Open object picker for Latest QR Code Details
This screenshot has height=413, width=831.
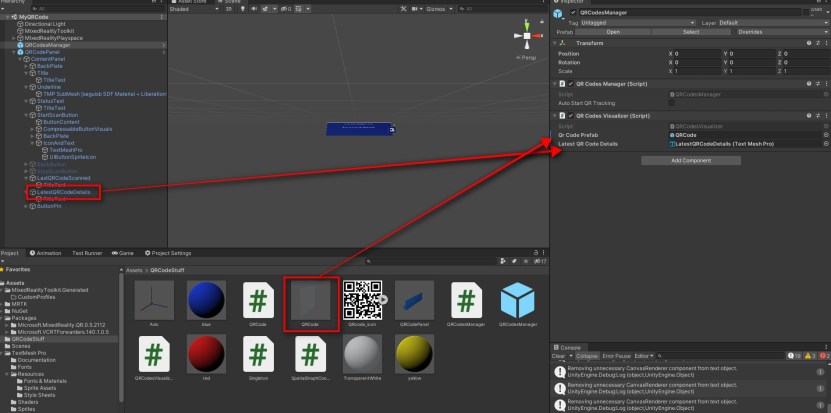point(826,144)
